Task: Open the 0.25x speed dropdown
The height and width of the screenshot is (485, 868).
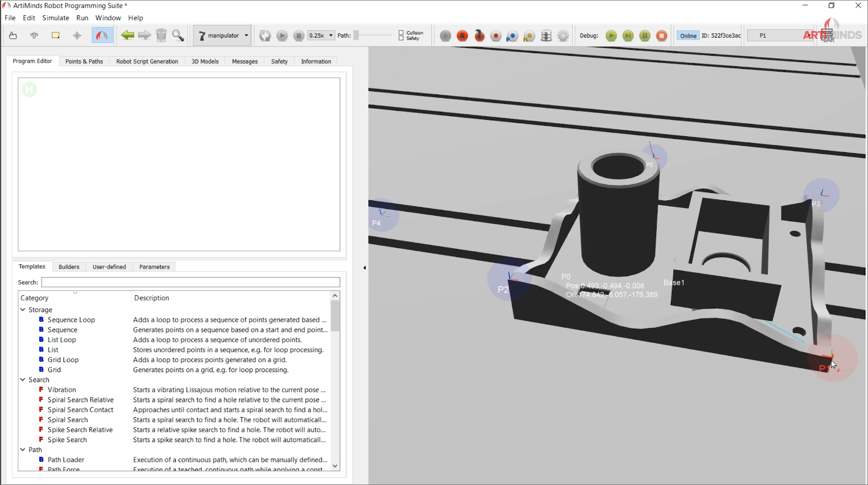Action: point(321,35)
